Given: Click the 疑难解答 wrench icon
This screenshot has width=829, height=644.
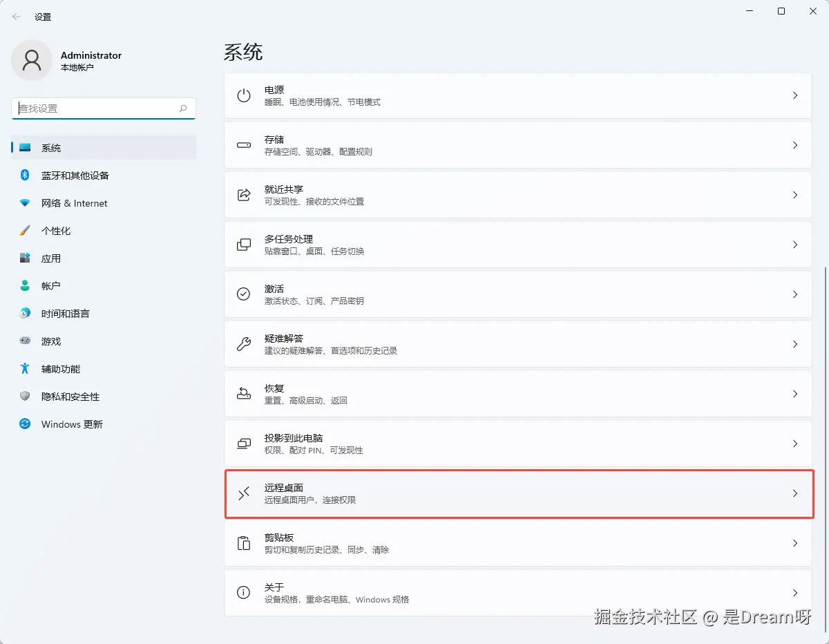Looking at the screenshot, I should (x=244, y=344).
